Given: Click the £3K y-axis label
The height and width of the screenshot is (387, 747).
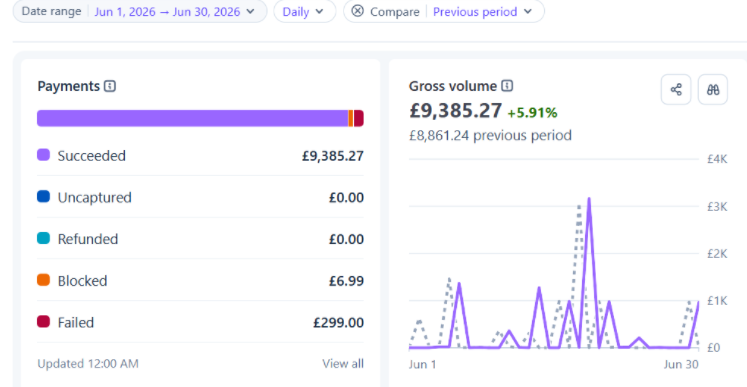Looking at the screenshot, I should coord(717,206).
